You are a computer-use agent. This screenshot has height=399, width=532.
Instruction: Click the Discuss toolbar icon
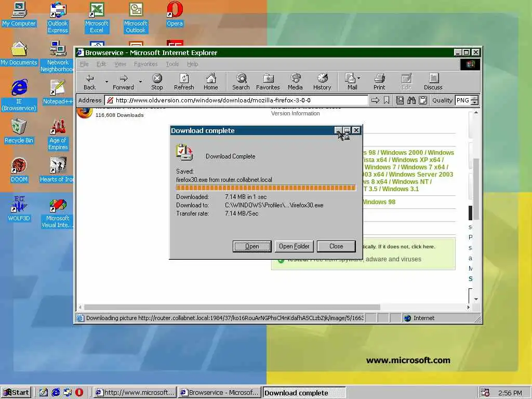point(433,82)
